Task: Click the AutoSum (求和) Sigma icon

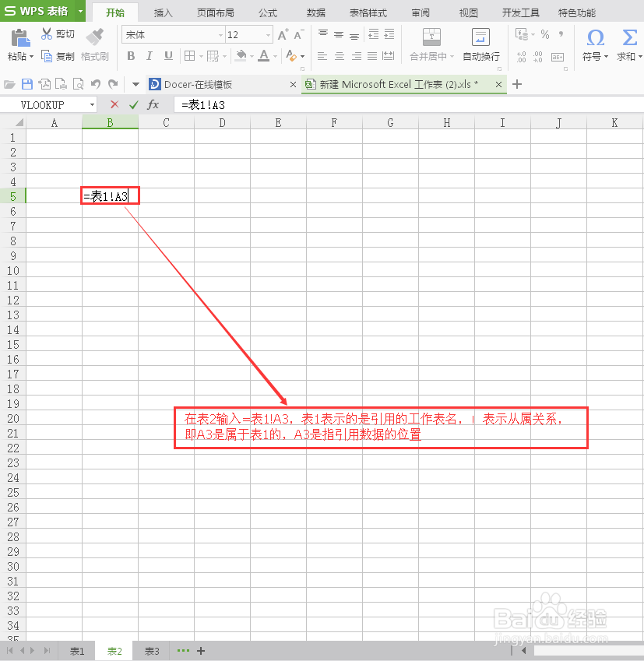Action: coord(628,37)
